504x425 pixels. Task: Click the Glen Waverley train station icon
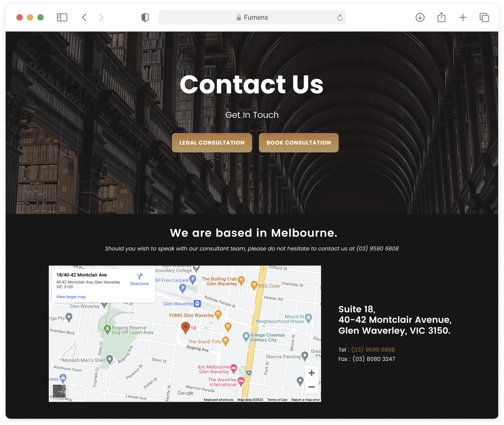[x=197, y=304]
